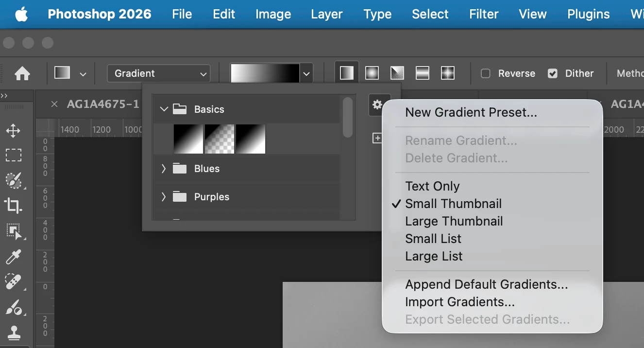Open the Select menu

(x=430, y=14)
